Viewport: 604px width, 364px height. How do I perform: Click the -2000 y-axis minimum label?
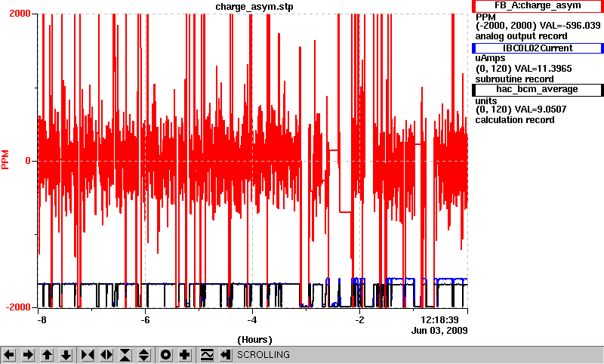pyautogui.click(x=18, y=307)
